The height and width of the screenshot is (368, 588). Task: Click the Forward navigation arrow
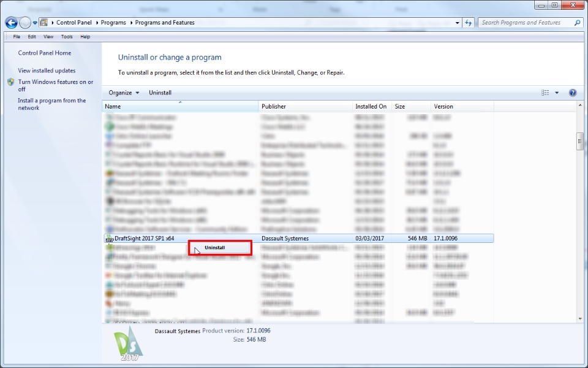pyautogui.click(x=25, y=23)
